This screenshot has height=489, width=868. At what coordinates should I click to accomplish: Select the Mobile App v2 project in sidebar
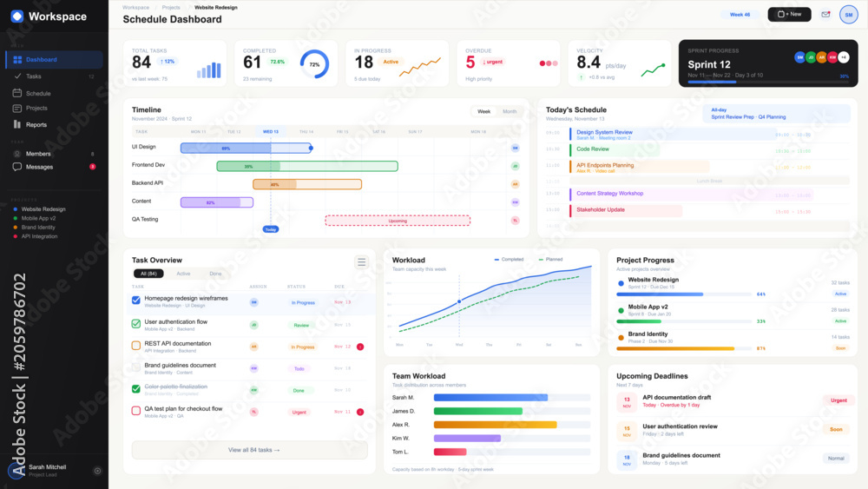38,218
